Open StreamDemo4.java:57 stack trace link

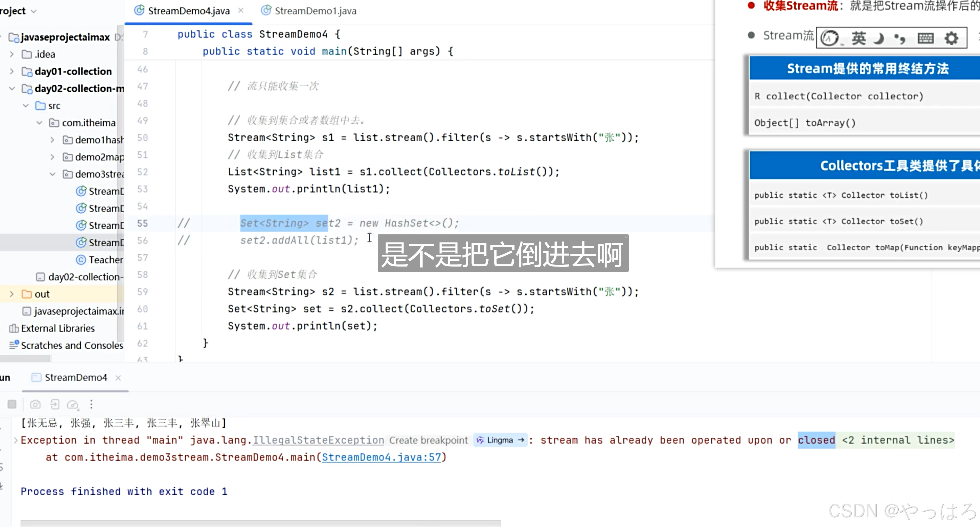point(381,457)
